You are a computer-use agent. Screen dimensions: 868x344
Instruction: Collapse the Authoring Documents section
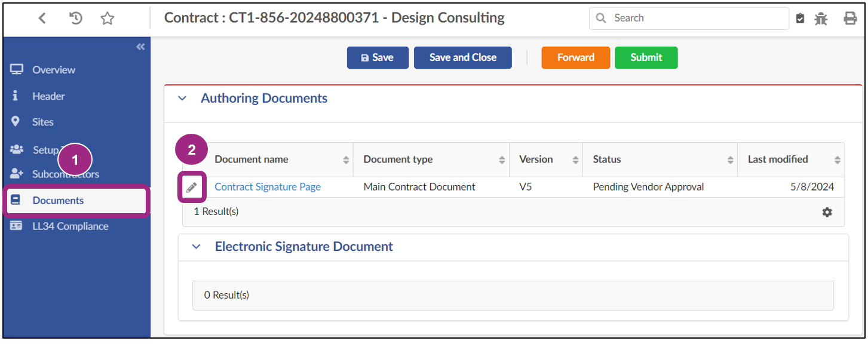pos(182,98)
